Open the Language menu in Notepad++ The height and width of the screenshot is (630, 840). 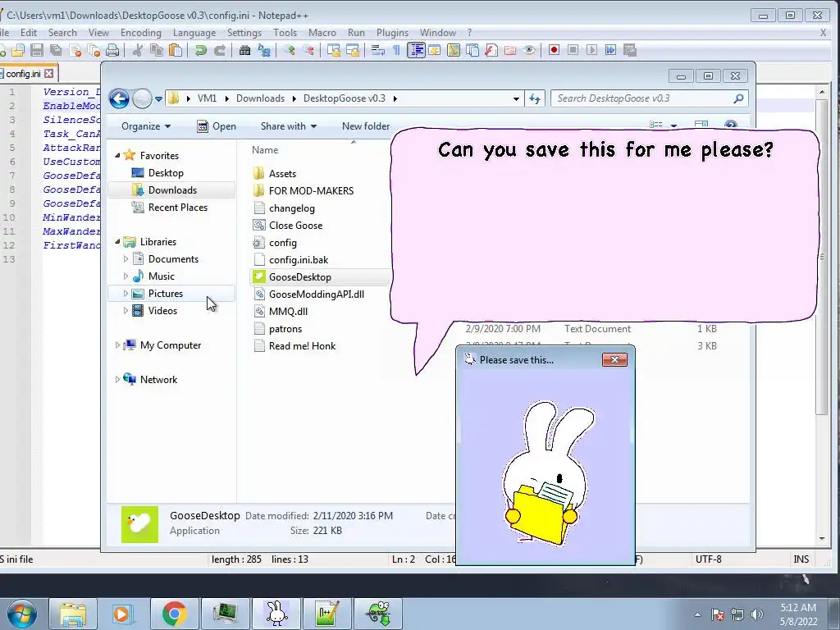pyautogui.click(x=194, y=33)
